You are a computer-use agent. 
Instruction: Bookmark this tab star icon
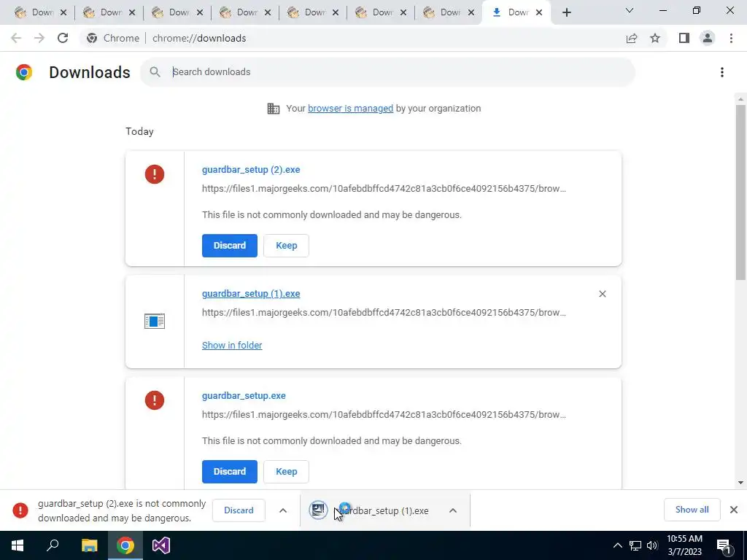pyautogui.click(x=655, y=38)
